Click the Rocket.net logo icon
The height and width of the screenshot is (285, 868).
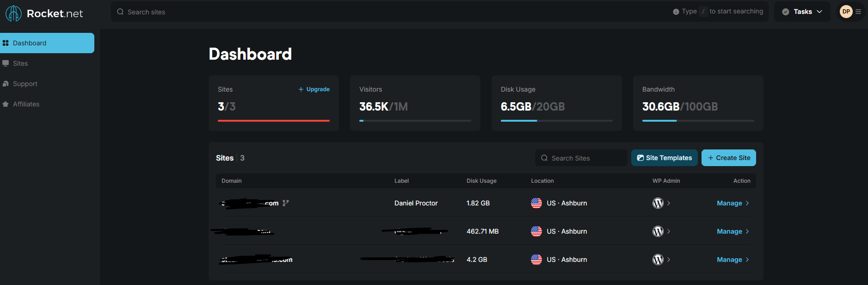(13, 13)
